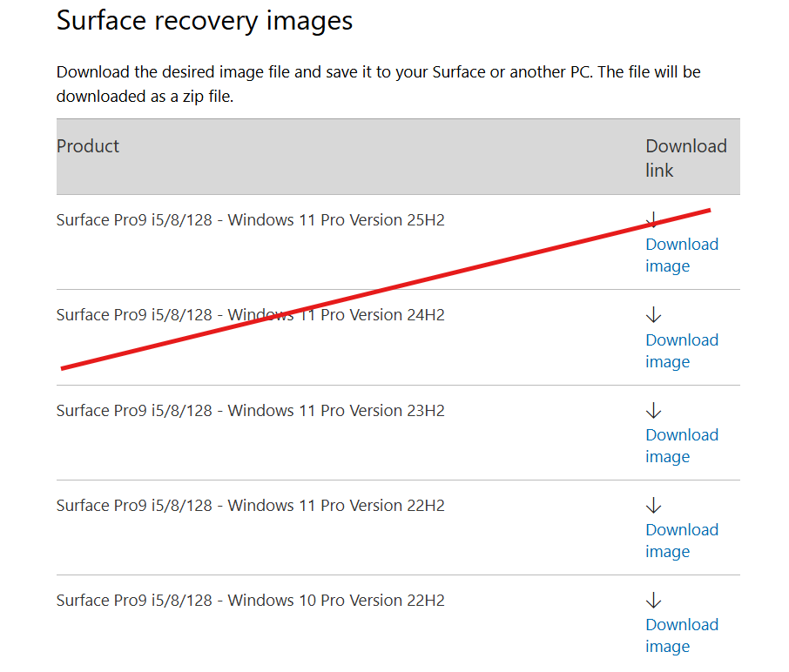The width and height of the screenshot is (789, 672).
Task: Open Download image link for Version 23H2
Action: (682, 446)
